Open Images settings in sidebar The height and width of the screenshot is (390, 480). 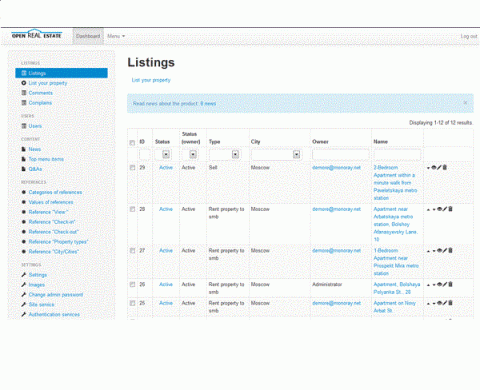pos(36,285)
